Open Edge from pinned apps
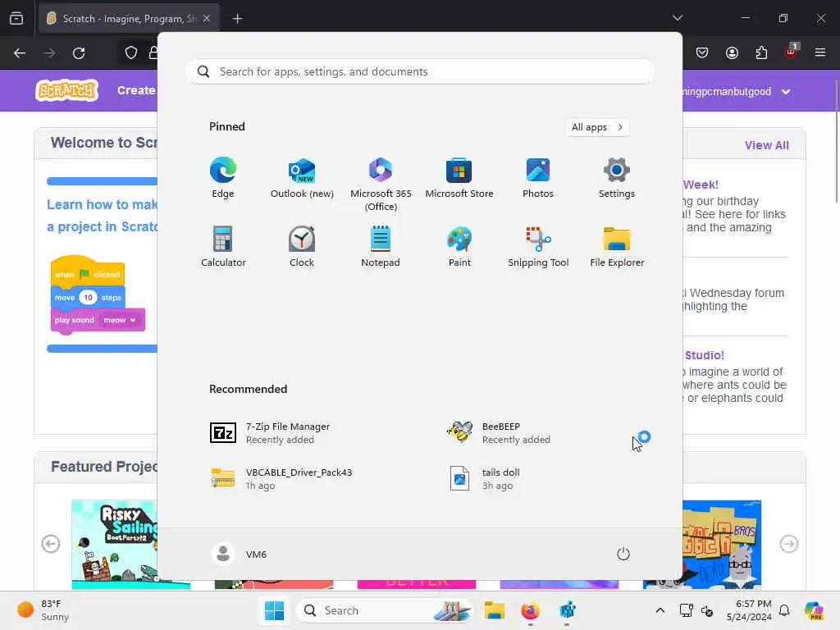This screenshot has width=840, height=630. tap(223, 178)
